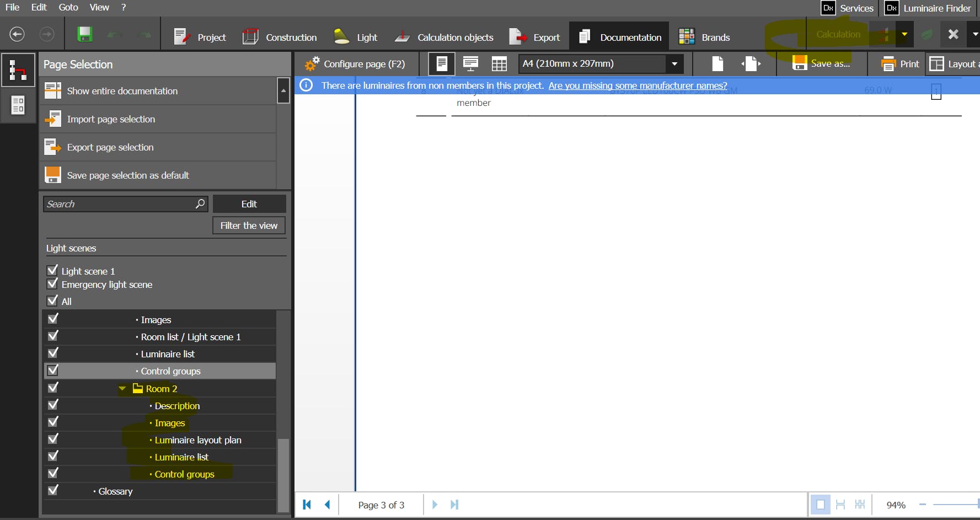
Task: Collapse the Room 2 folder
Action: pyautogui.click(x=122, y=389)
